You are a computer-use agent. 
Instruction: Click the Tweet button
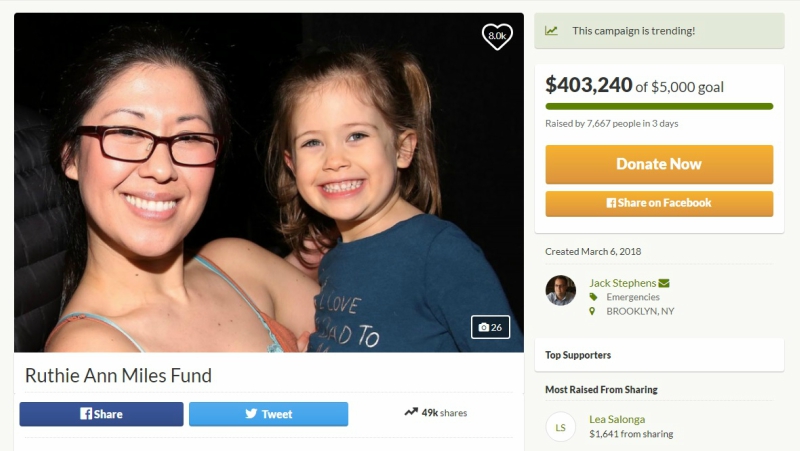click(269, 414)
